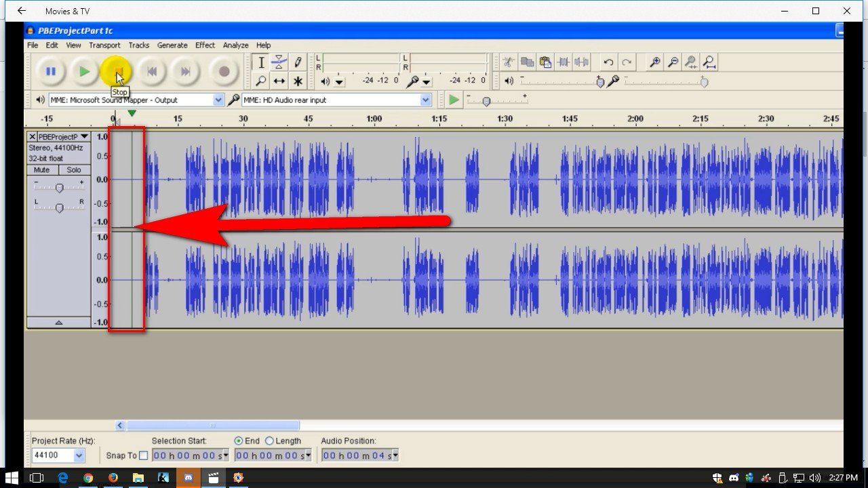Click Fit Selection zoom icon
Viewport: 868px width, 488px height.
click(691, 62)
